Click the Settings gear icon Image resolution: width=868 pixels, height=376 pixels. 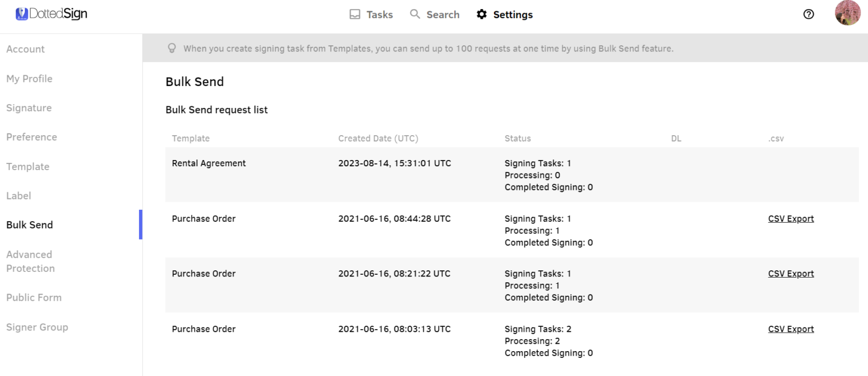[481, 15]
